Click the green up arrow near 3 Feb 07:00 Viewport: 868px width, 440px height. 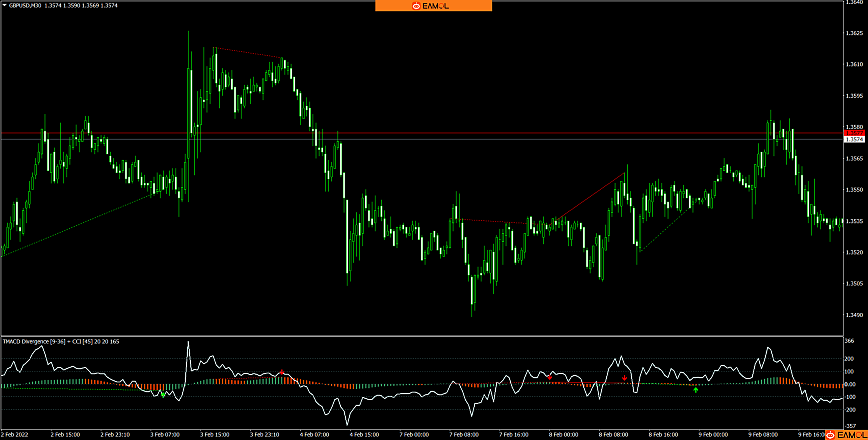(163, 395)
